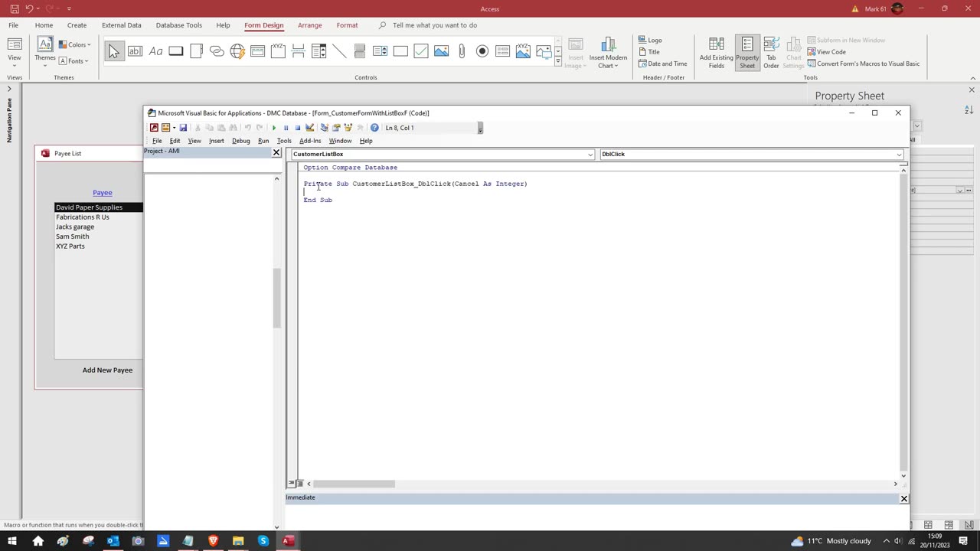
Task: Open the Object Browser icon in VBA toolbar
Action: tap(348, 128)
